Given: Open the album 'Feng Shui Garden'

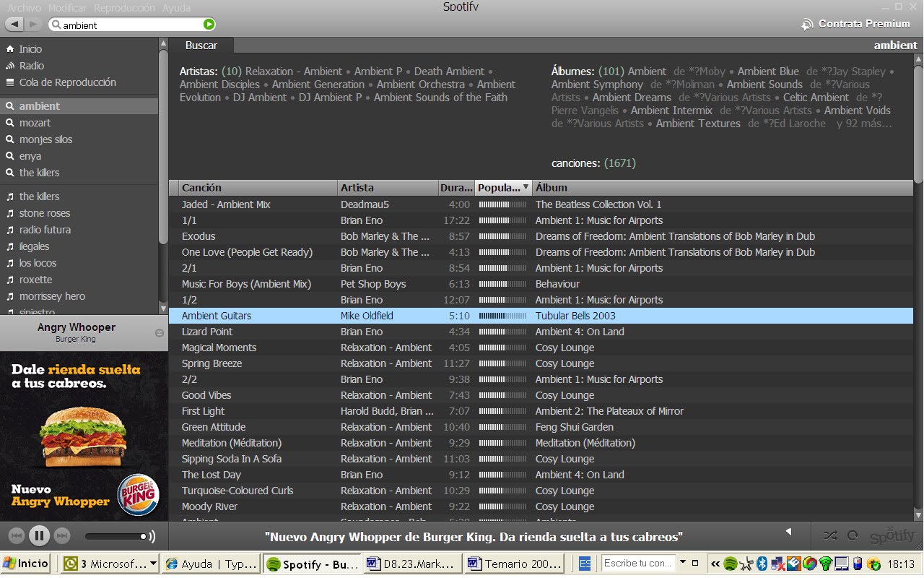Looking at the screenshot, I should point(575,427).
